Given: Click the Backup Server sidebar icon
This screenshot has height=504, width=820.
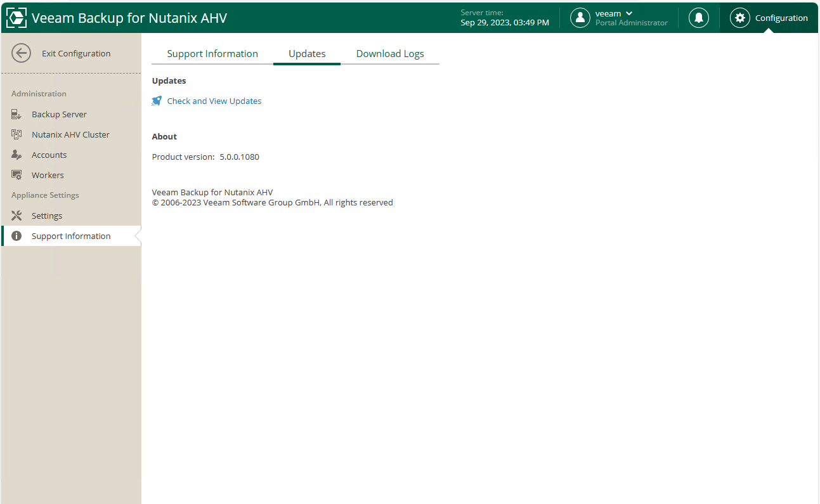Looking at the screenshot, I should click(x=17, y=114).
